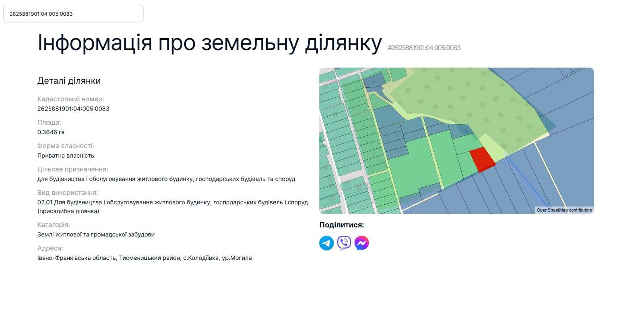Click the 'Категорія:' label
This screenshot has width=644, height=333.
(x=54, y=225)
